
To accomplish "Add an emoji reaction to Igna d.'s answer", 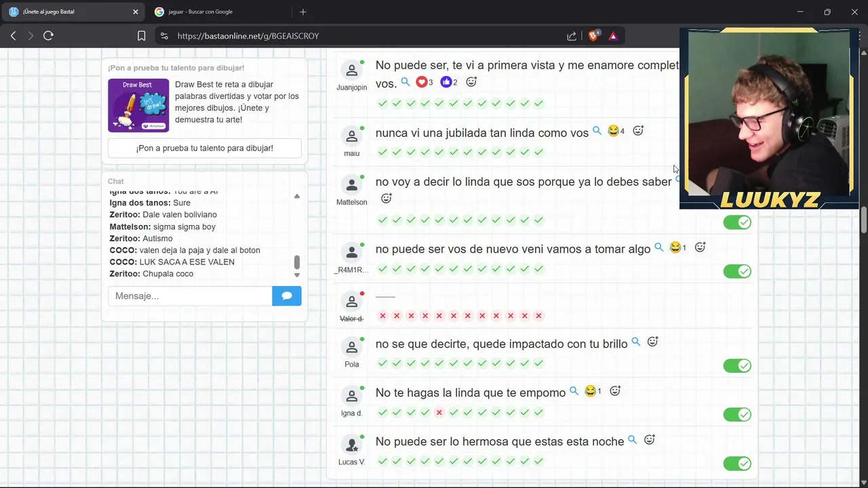I will tap(615, 391).
